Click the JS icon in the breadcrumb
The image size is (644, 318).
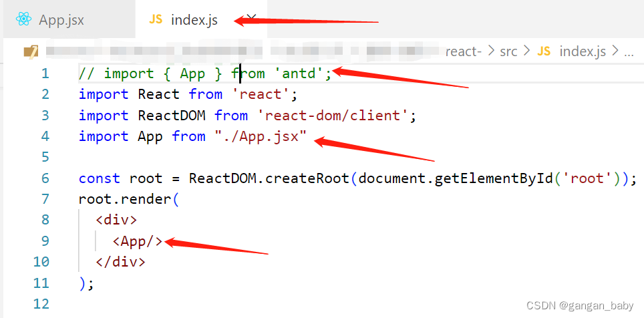point(544,51)
